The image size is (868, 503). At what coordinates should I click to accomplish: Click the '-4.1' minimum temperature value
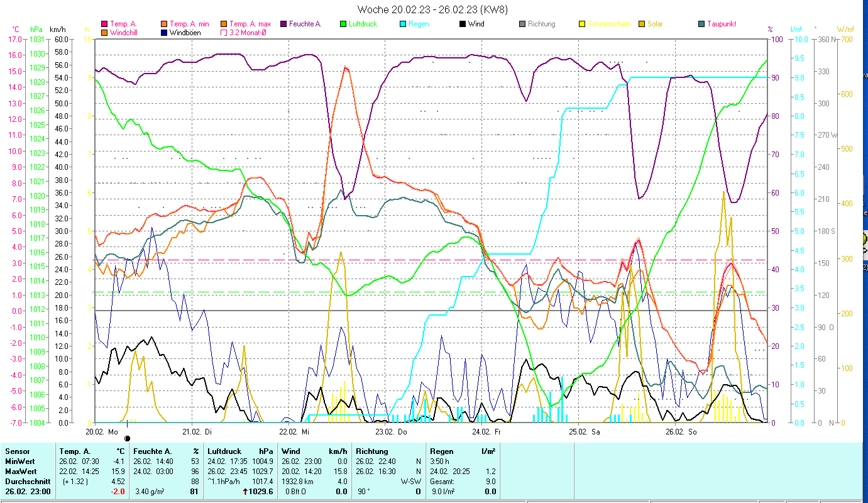click(x=119, y=461)
